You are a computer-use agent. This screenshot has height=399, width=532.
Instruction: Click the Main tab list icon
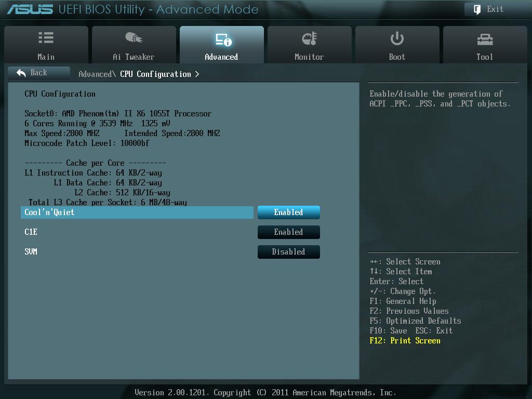coord(46,37)
